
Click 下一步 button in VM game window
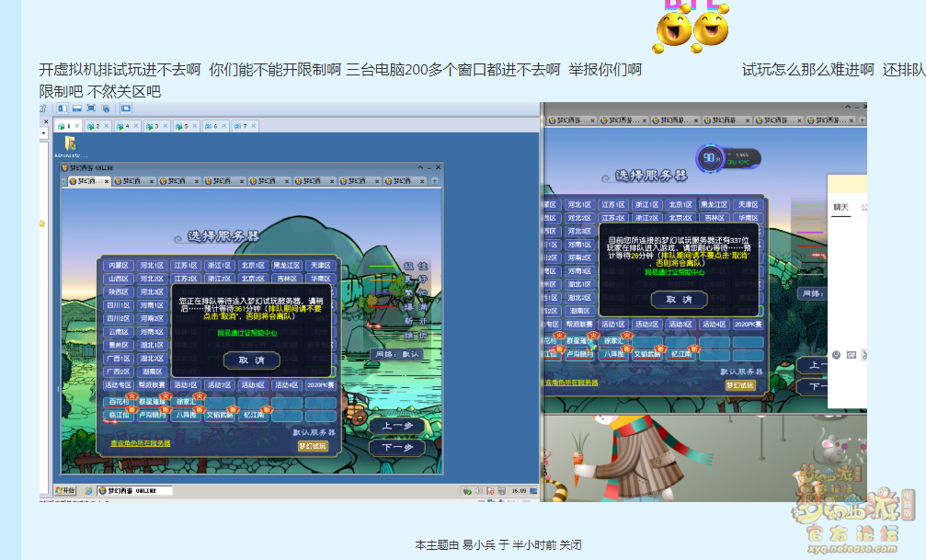click(x=397, y=448)
